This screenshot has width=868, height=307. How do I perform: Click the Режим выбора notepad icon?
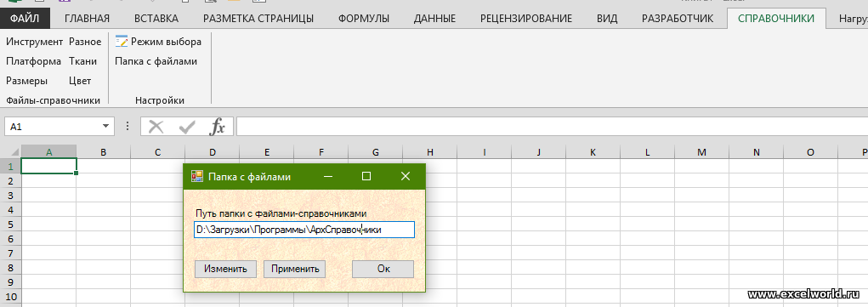click(122, 42)
